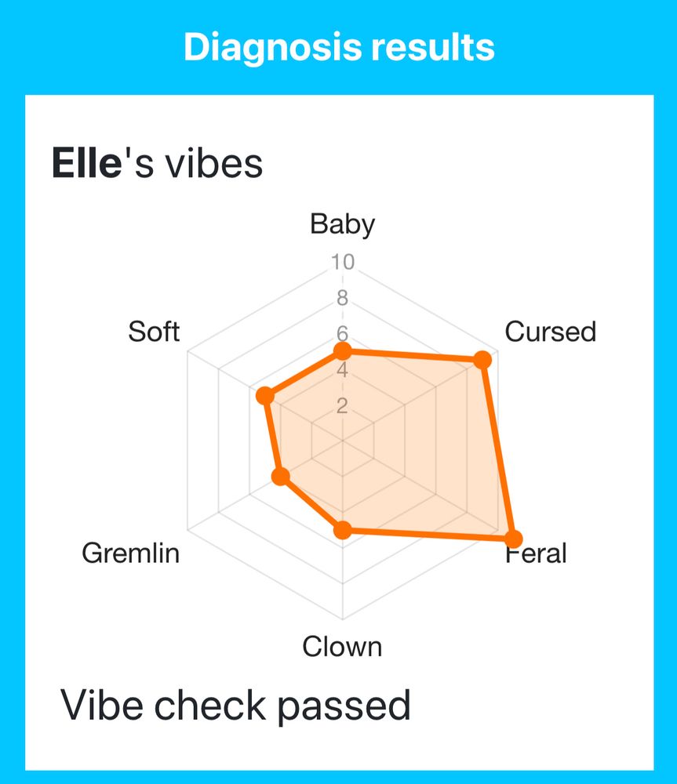Click the Elle's vibes heading
The image size is (677, 784).
(x=157, y=165)
